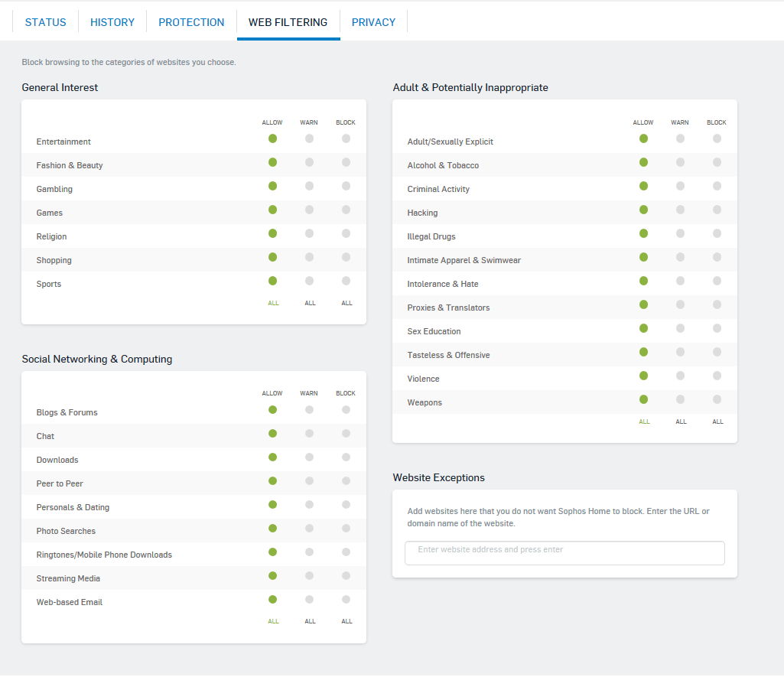Click Block ALL under Social Networking & Computing

(x=347, y=621)
